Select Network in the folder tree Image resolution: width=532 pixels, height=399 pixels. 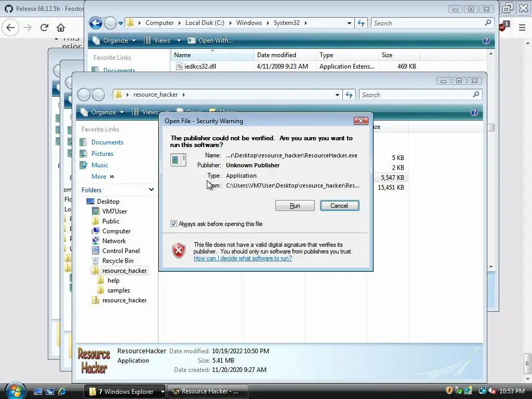coord(114,241)
